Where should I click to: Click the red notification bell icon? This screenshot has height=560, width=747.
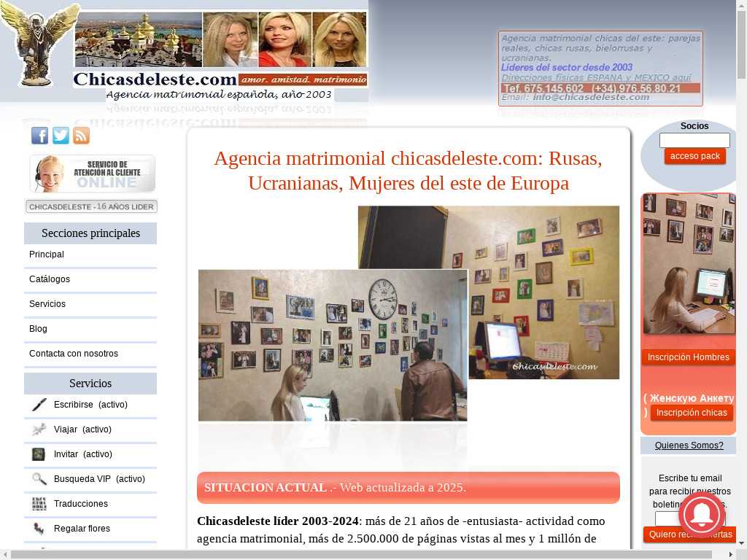coord(702,515)
